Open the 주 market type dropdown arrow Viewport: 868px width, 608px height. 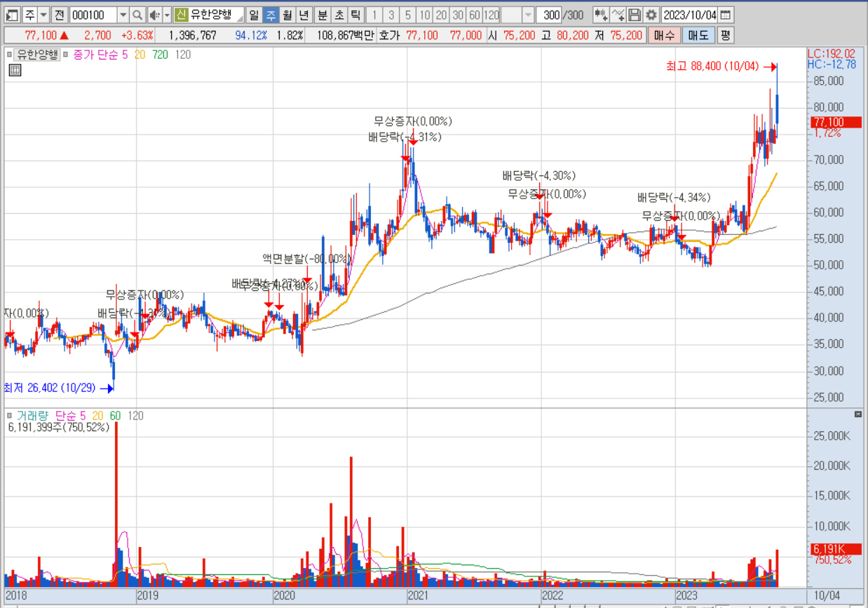[x=43, y=15]
